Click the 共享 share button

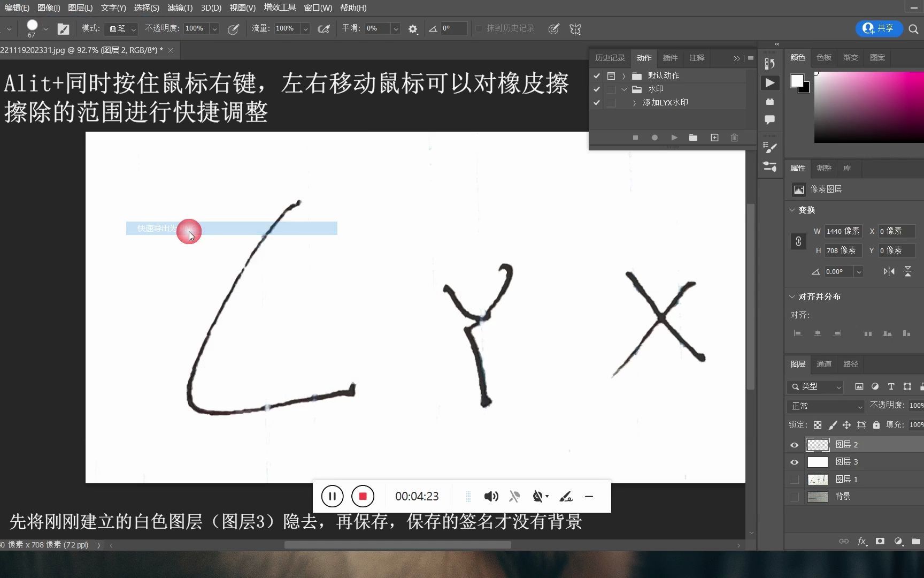[x=879, y=28]
